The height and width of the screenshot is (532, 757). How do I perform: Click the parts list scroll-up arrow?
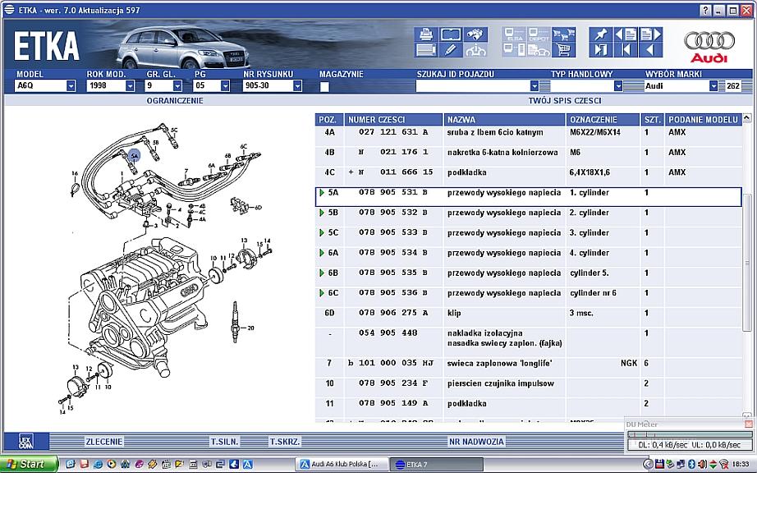coord(747,117)
